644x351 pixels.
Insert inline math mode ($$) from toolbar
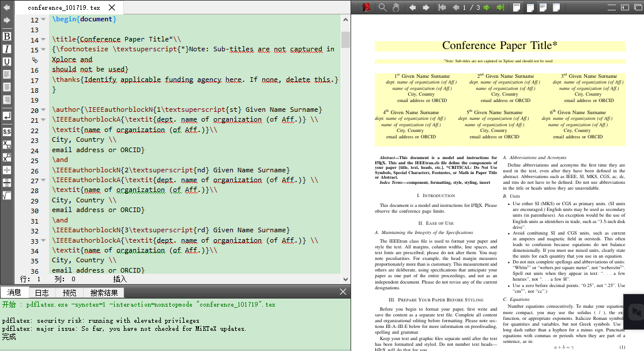pyautogui.click(x=7, y=131)
